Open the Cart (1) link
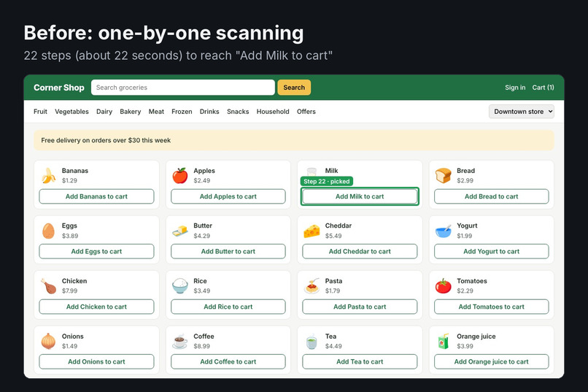Image resolution: width=588 pixels, height=392 pixels. (543, 88)
